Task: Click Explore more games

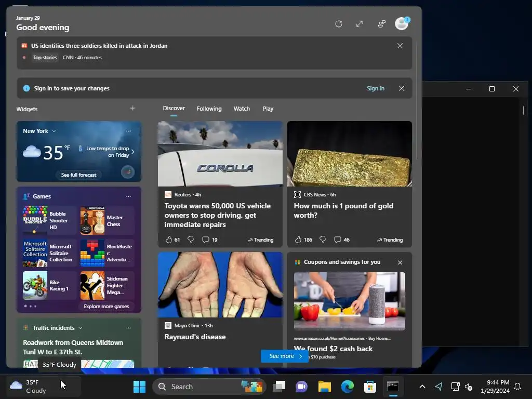Action: click(106, 306)
